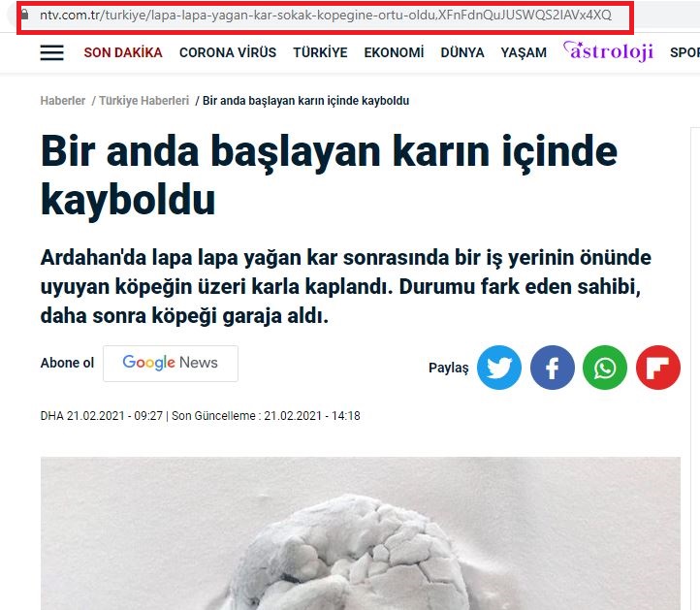Open CORONA VİRÜS menu item
Image resolution: width=700 pixels, height=610 pixels.
228,52
